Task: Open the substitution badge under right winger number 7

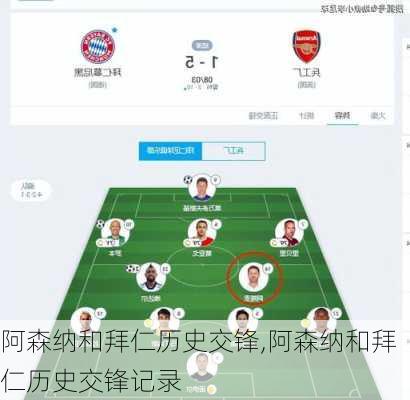Action: [280, 243]
